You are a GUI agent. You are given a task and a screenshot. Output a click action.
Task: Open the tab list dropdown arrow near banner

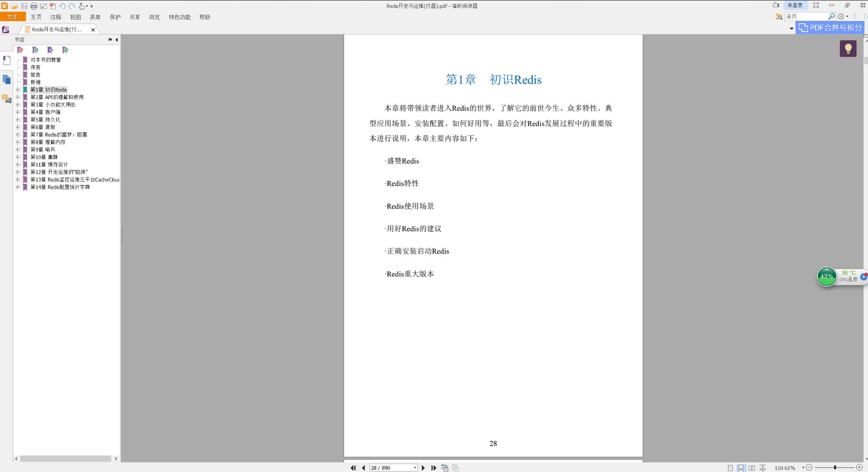click(x=791, y=29)
